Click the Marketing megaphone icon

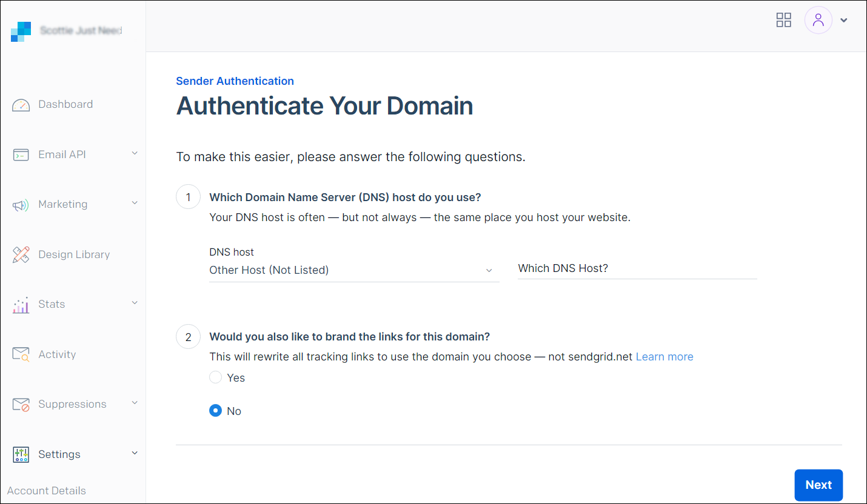pyautogui.click(x=21, y=205)
